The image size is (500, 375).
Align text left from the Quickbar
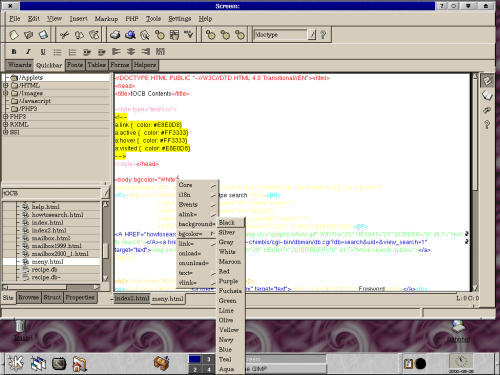tap(116, 52)
